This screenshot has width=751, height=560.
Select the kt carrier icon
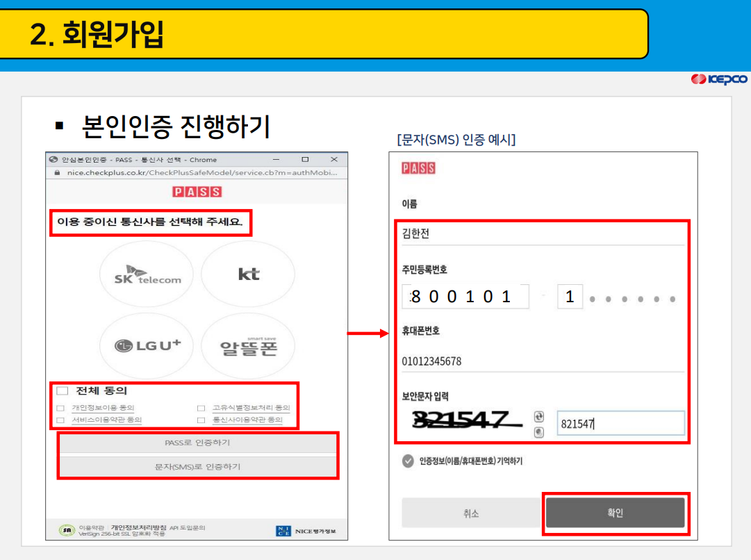click(248, 274)
